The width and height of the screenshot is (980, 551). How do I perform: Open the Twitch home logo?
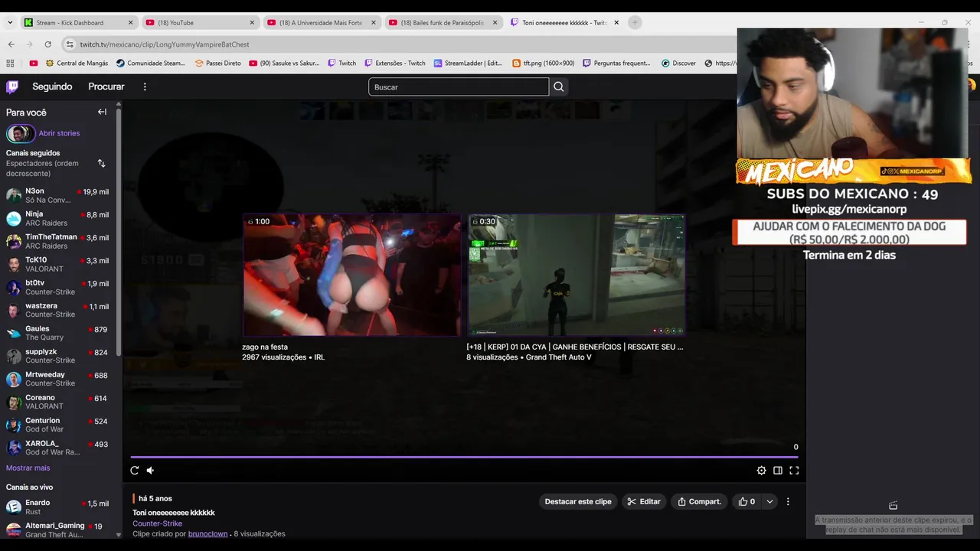tap(12, 86)
